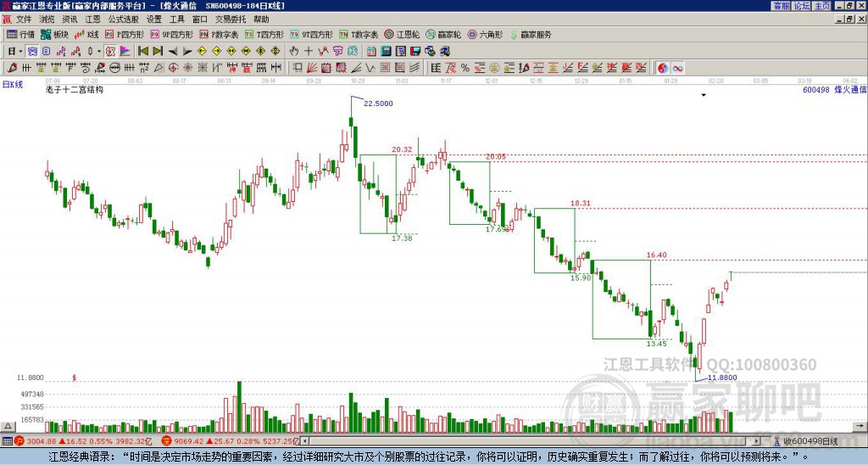Open the 工具 menu
This screenshot has height=465, width=868.
(x=176, y=19)
